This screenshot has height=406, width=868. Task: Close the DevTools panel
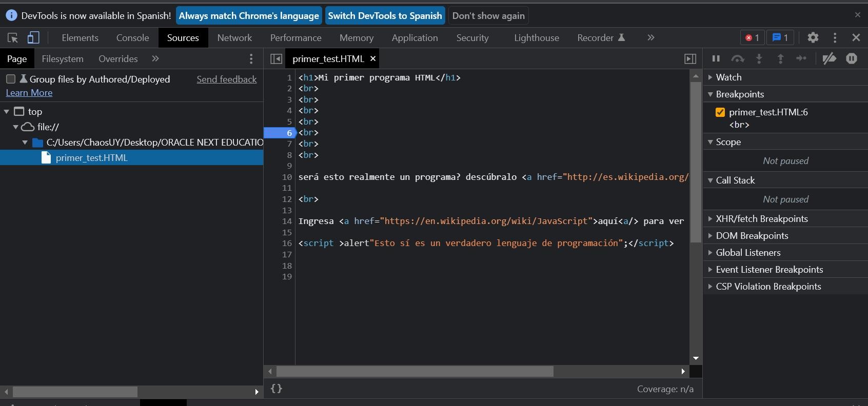coord(856,37)
